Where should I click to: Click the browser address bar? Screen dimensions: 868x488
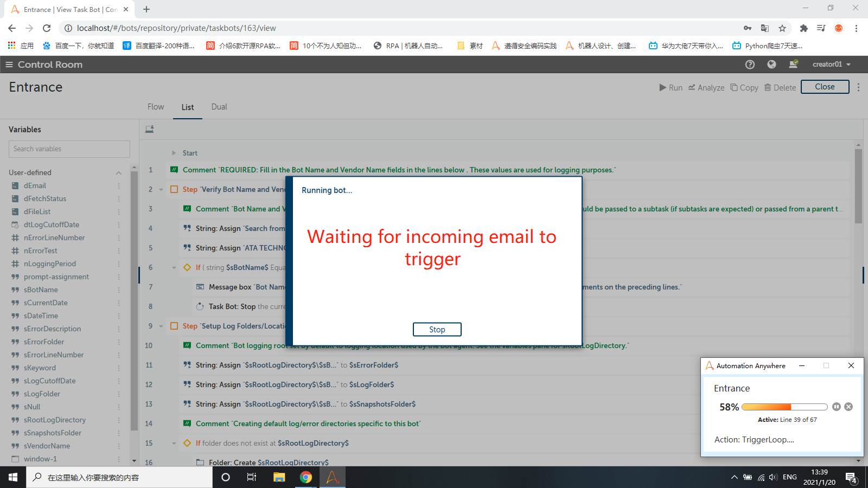point(401,28)
